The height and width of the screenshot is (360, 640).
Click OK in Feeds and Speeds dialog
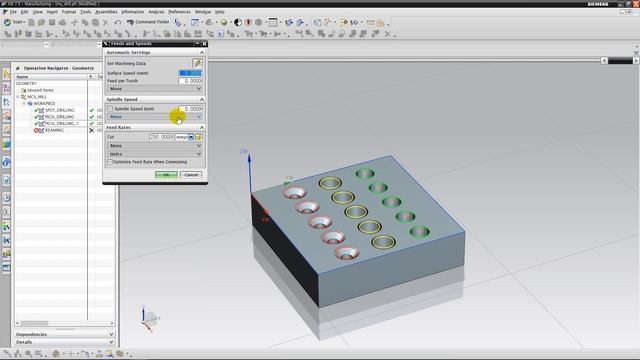166,175
